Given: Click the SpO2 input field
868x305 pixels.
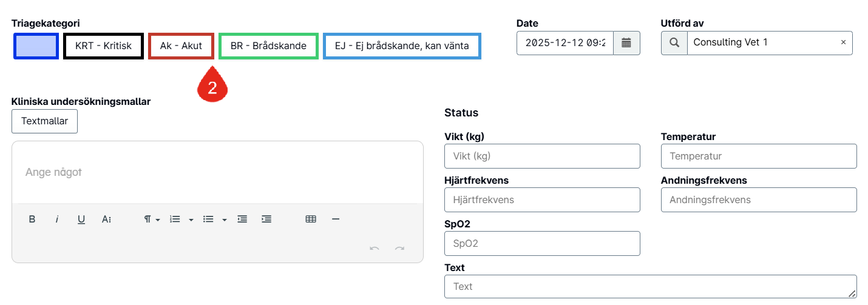Looking at the screenshot, I should [x=542, y=243].
